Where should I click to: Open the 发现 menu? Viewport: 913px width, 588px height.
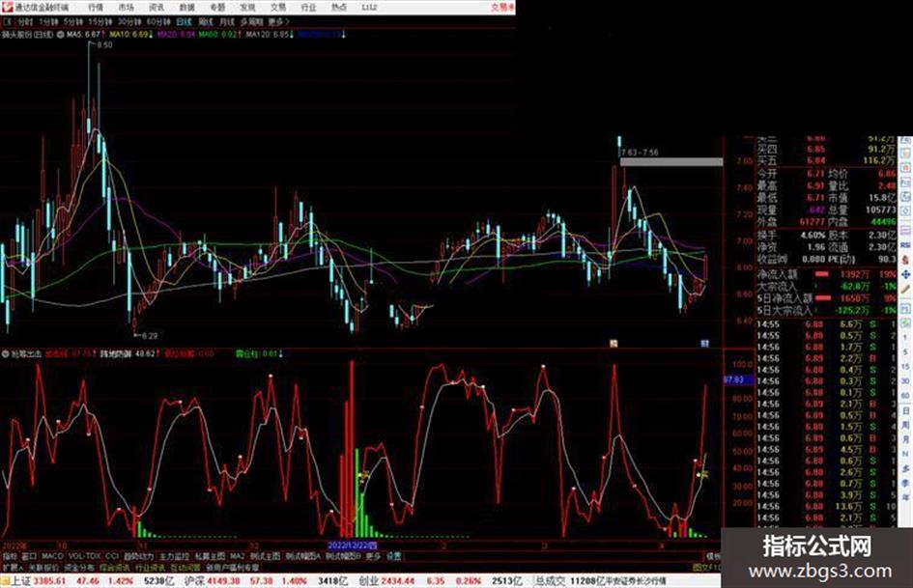pos(247,8)
